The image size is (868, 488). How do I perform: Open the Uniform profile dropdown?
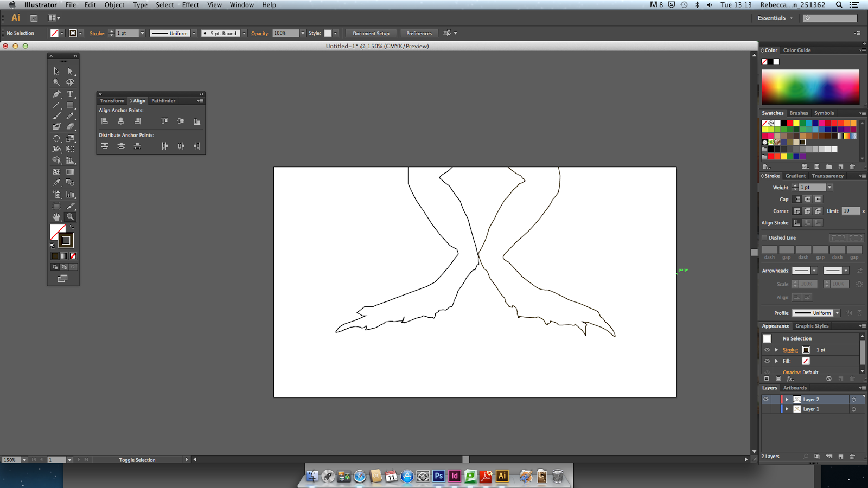pyautogui.click(x=837, y=313)
